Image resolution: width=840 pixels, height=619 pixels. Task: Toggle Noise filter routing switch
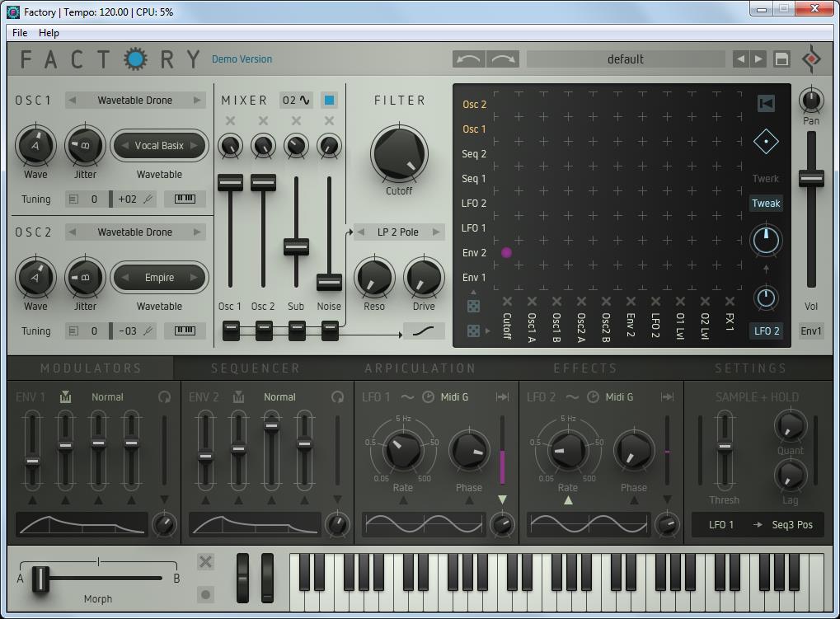pyautogui.click(x=330, y=331)
